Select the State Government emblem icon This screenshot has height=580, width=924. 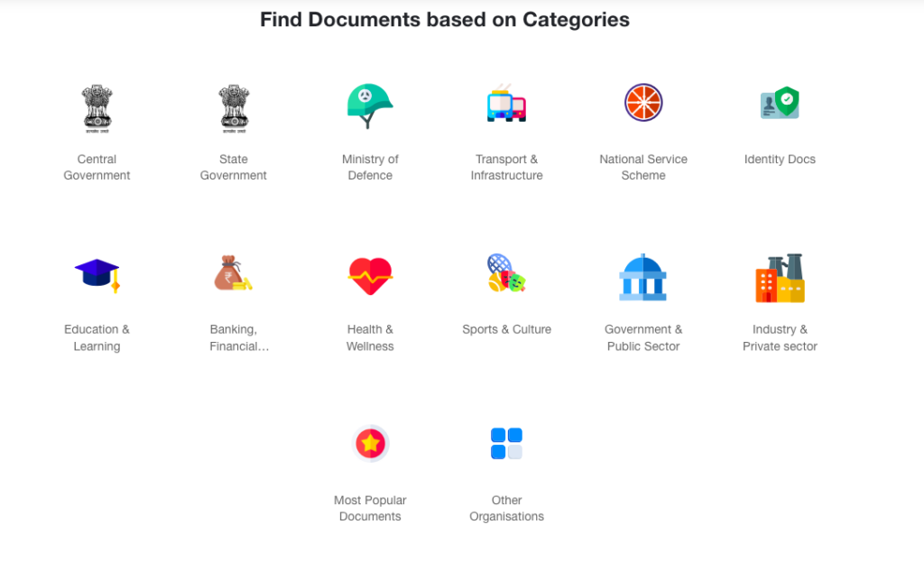click(234, 107)
